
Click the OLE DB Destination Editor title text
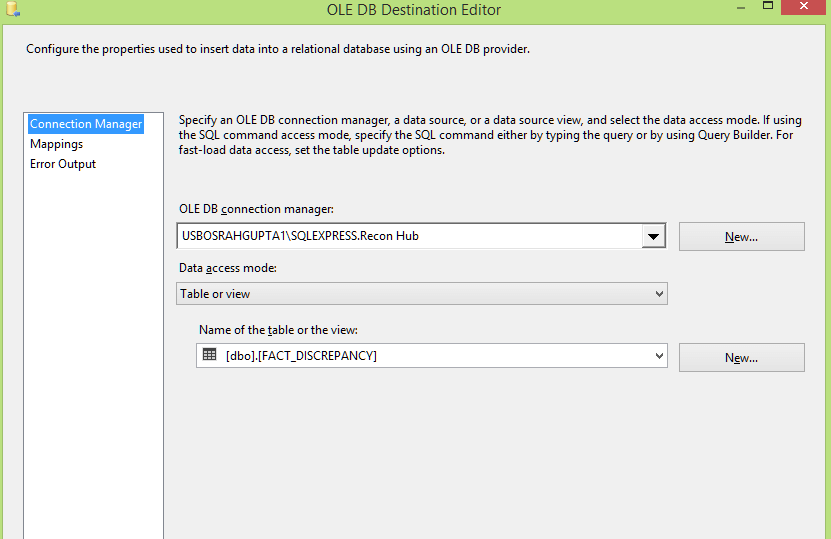[x=414, y=10]
